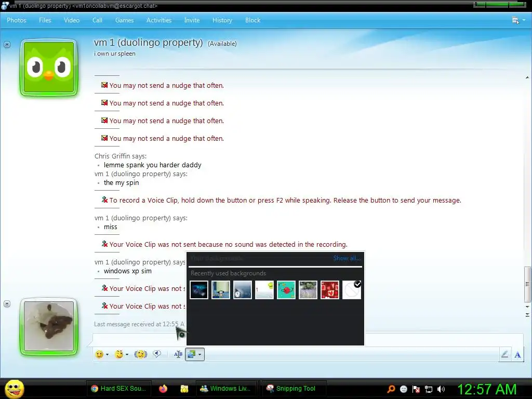Viewport: 532px width, 399px height.
Task: Click the 'the my spin' message
Action: pyautogui.click(x=121, y=182)
